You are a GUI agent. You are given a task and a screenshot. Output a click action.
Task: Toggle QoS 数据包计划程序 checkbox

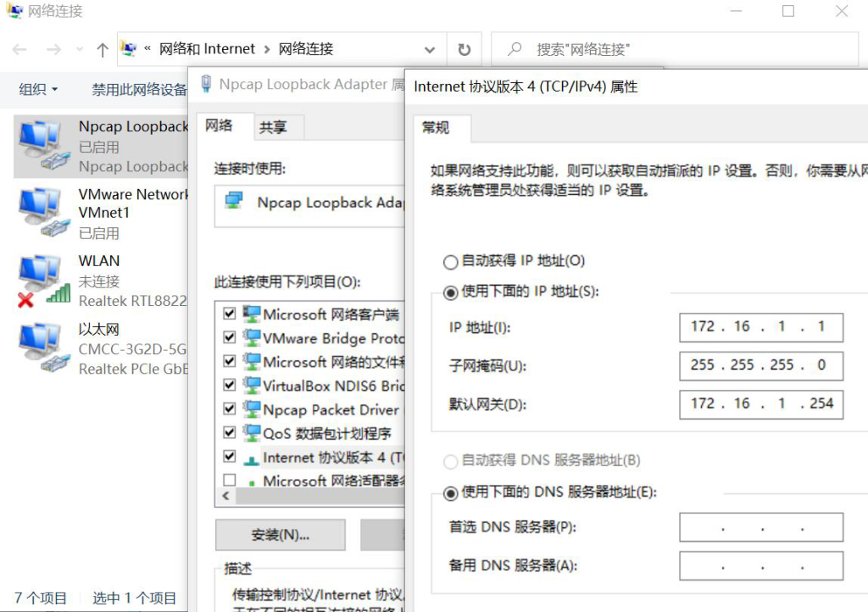click(x=229, y=432)
